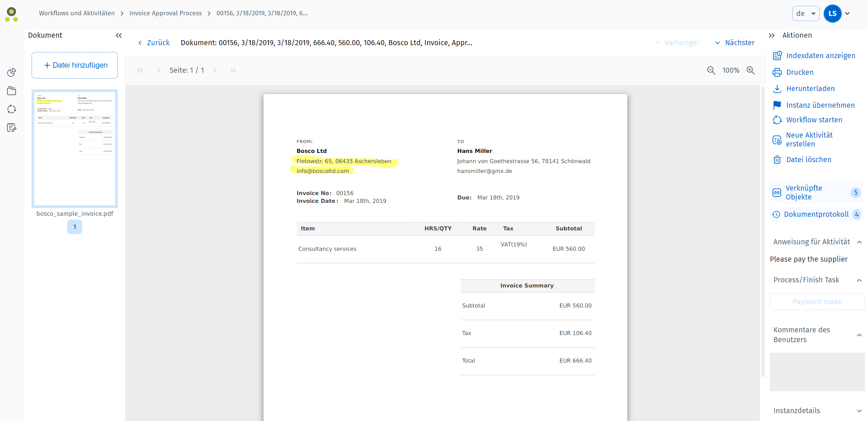868x421 pixels.
Task: Click the 100% zoom level value
Action: (x=731, y=70)
